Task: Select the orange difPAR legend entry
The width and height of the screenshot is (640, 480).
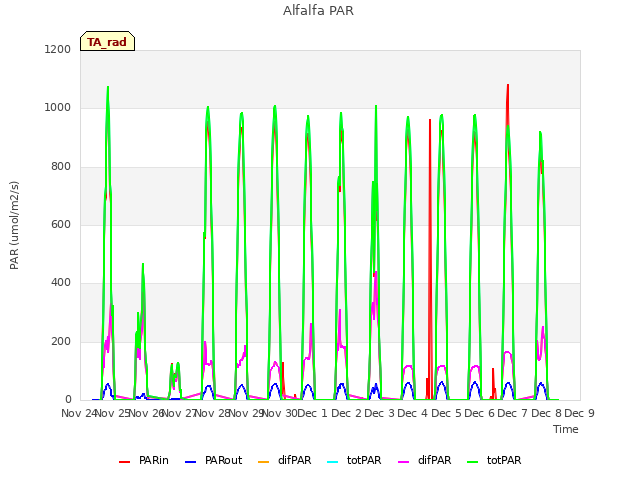Action: pyautogui.click(x=284, y=460)
